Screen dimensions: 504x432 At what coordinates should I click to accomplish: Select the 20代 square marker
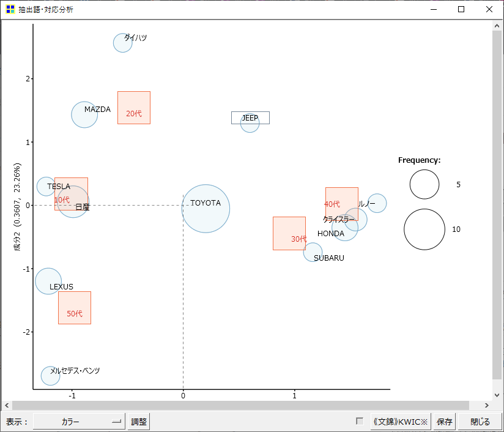click(x=134, y=108)
